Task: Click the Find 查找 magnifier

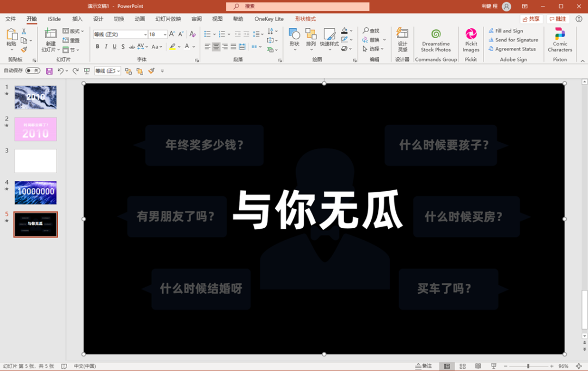Action: pos(371,31)
